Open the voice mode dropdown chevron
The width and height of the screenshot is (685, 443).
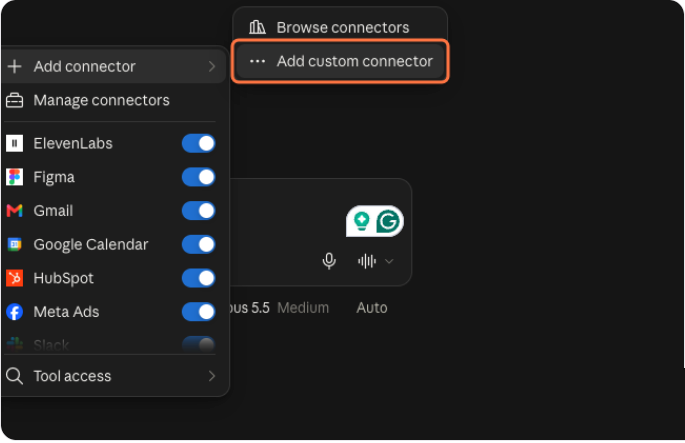coord(389,261)
